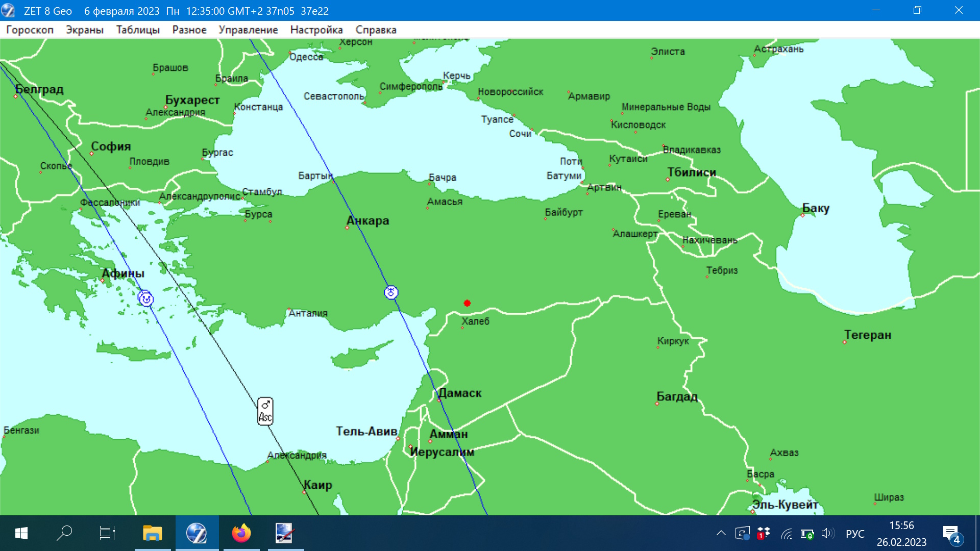The height and width of the screenshot is (551, 980).
Task: Open ZET from the taskbar
Action: (197, 534)
